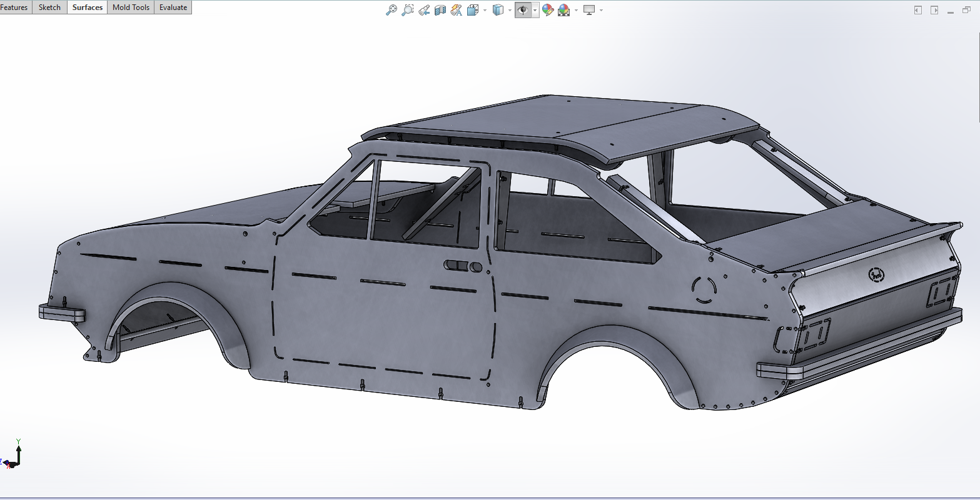Image resolution: width=980 pixels, height=500 pixels.
Task: Expand the View Orientation dropdown arrow
Action: click(x=485, y=10)
